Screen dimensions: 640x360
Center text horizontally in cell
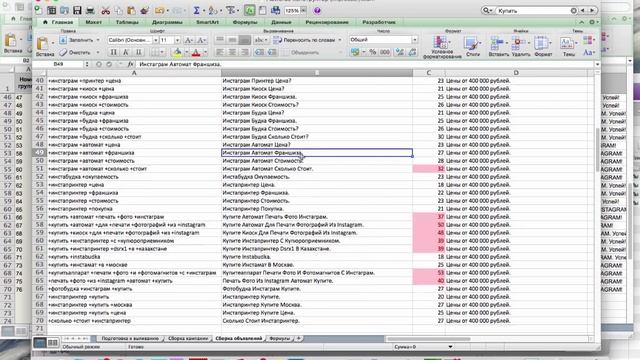(x=232, y=52)
